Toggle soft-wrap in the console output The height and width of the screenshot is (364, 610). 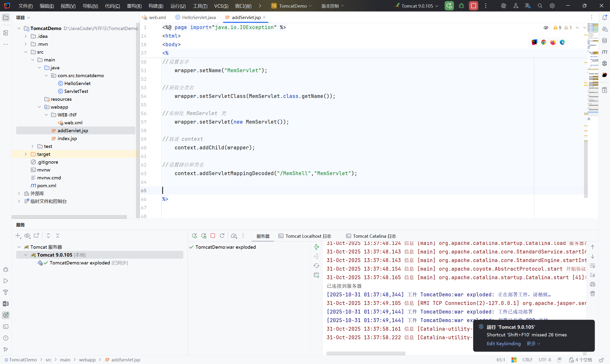click(x=592, y=266)
